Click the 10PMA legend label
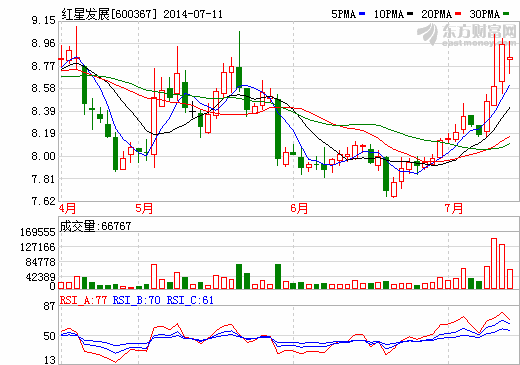The width and height of the screenshot is (520, 365). (389, 14)
